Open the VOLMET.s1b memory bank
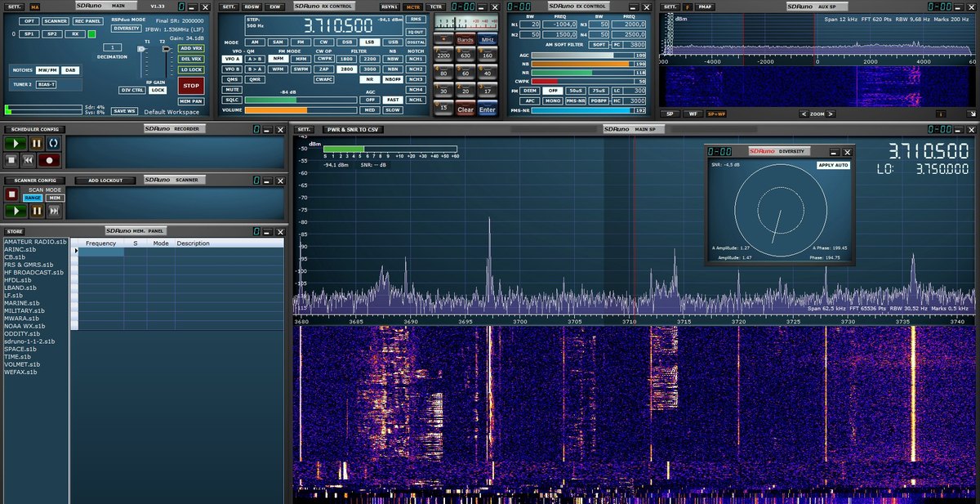980x504 pixels. pyautogui.click(x=22, y=364)
